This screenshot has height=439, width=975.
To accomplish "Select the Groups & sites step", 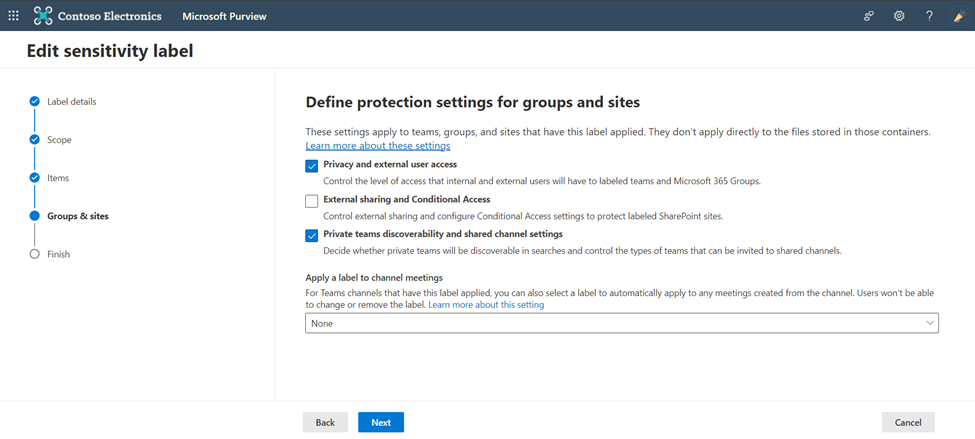I will pyautogui.click(x=78, y=216).
